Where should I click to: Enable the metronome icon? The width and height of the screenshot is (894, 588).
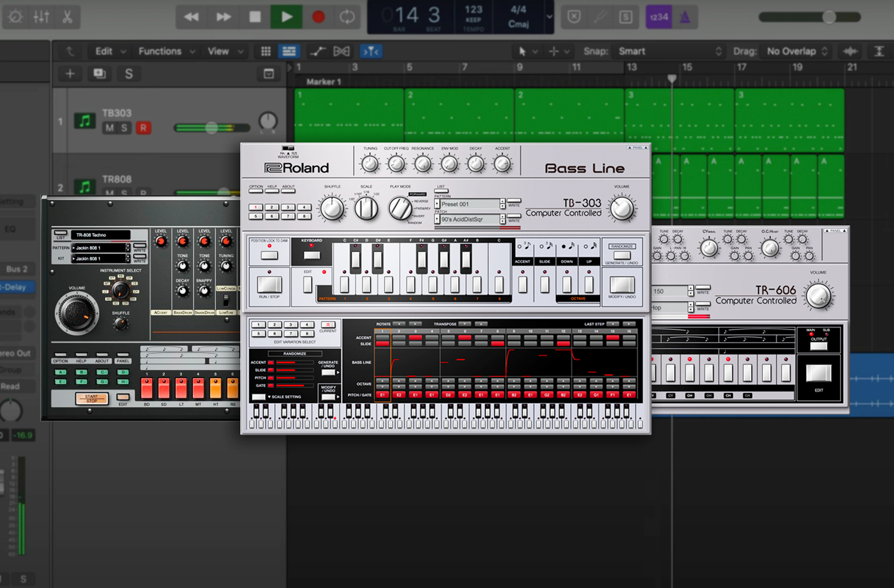tap(684, 16)
